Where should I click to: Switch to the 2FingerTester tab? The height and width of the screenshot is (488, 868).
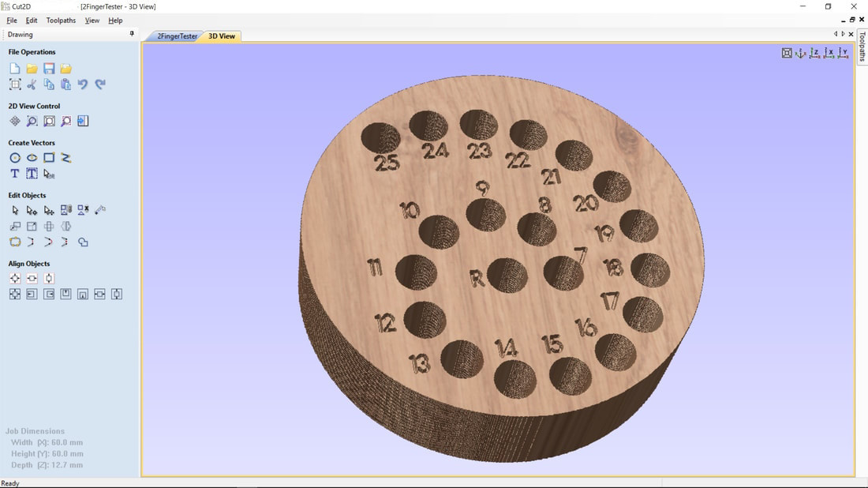(176, 36)
